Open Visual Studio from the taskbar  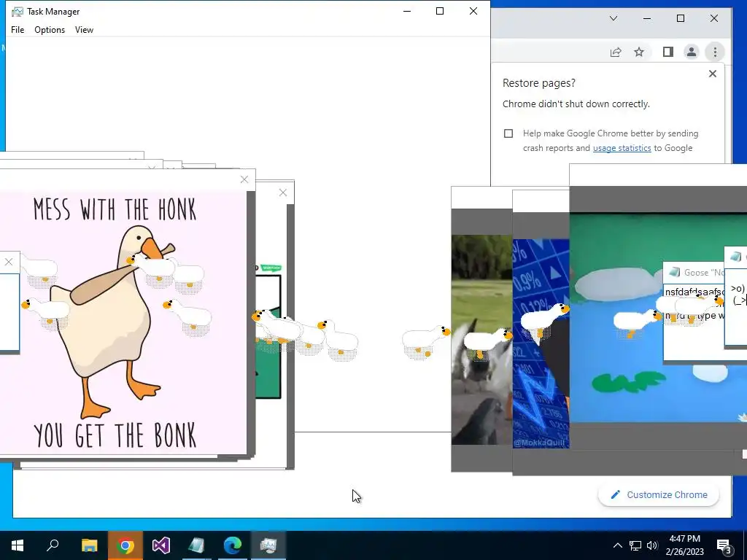click(x=161, y=545)
